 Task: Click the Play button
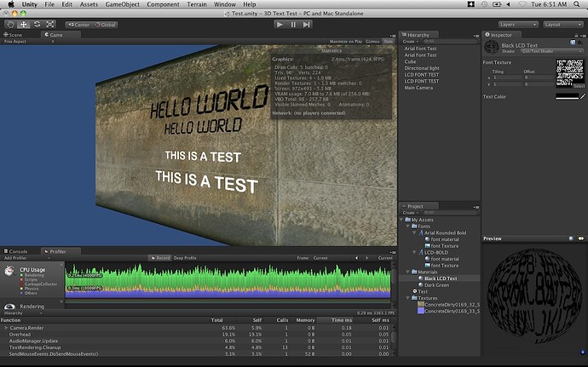pyautogui.click(x=280, y=25)
